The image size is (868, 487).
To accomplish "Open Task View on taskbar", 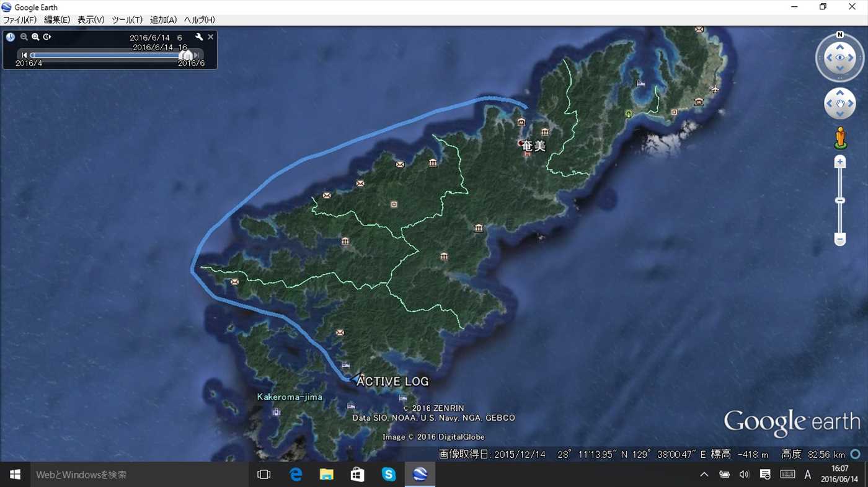I will click(264, 475).
